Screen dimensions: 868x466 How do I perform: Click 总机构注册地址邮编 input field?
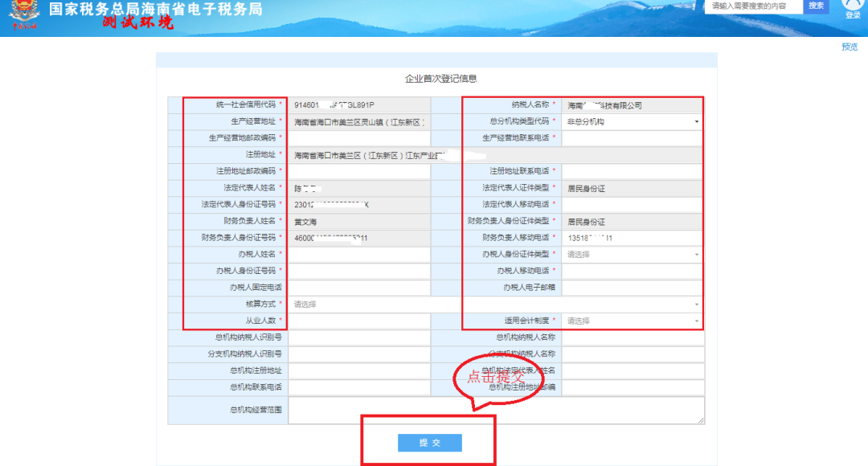click(633, 387)
